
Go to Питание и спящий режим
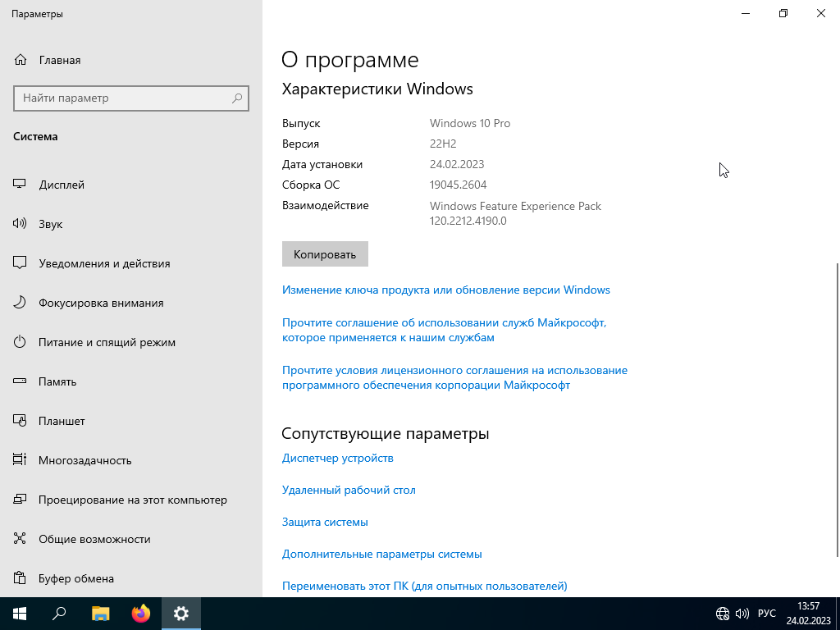(107, 342)
